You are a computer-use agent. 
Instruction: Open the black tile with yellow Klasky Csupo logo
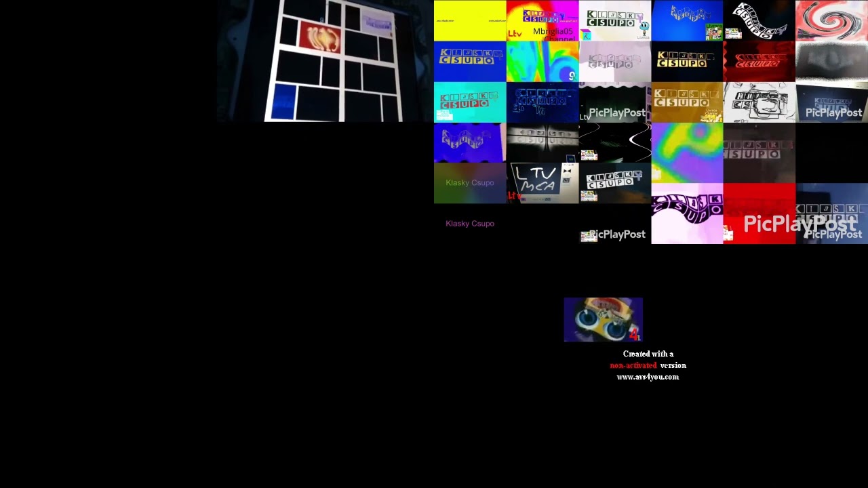tap(687, 61)
